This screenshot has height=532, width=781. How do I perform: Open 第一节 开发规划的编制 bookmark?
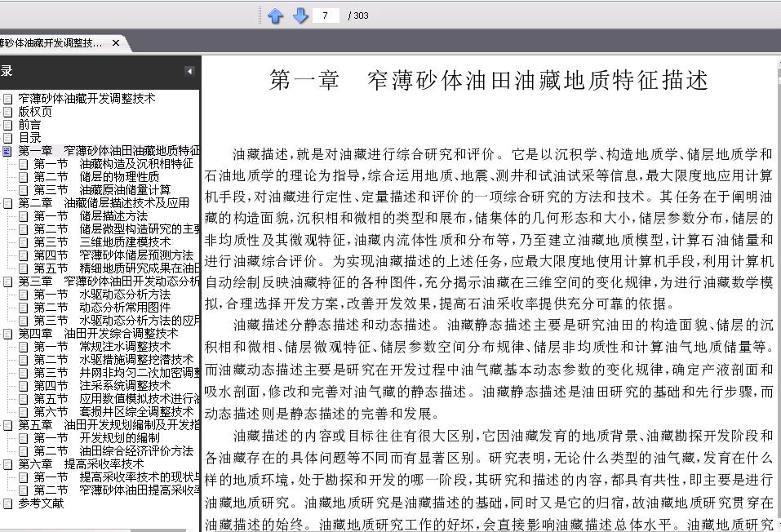[x=96, y=438]
